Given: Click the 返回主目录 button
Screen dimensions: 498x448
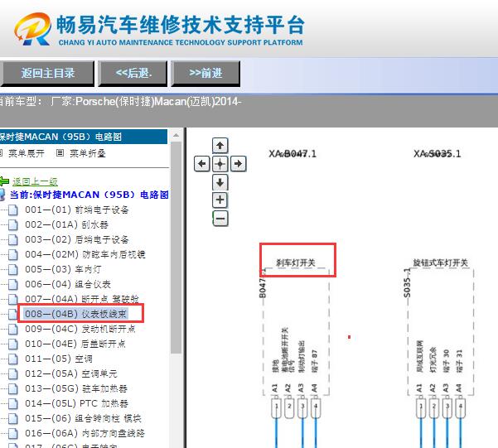Looking at the screenshot, I should [x=47, y=74].
